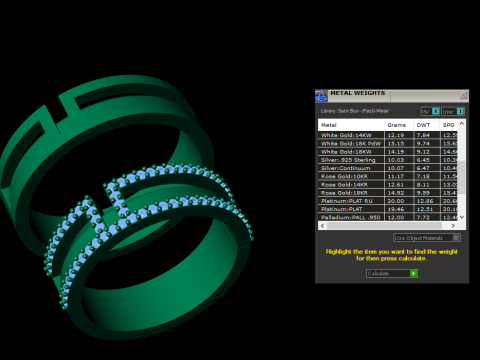
Task: Click the 9.74 DWT cell
Action: pos(427,143)
